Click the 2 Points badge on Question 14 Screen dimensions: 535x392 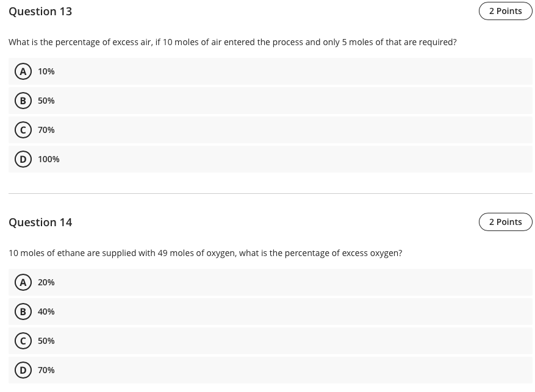pos(505,221)
